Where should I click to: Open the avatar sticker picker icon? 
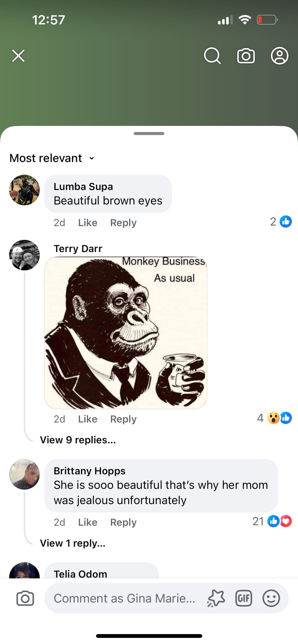click(x=216, y=598)
